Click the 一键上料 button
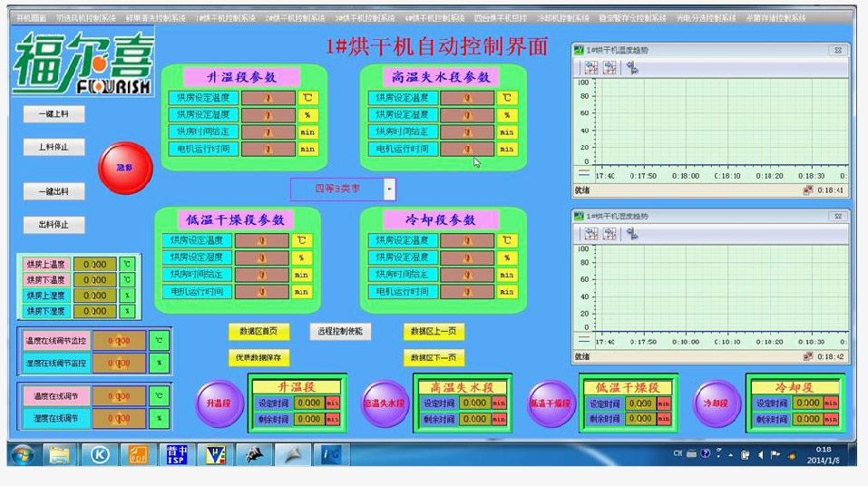 [54, 114]
